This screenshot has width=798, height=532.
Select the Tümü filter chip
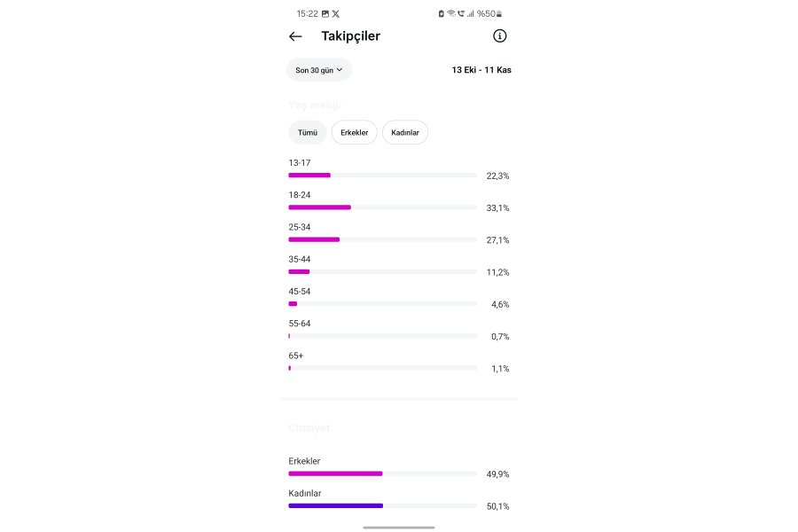click(x=308, y=132)
